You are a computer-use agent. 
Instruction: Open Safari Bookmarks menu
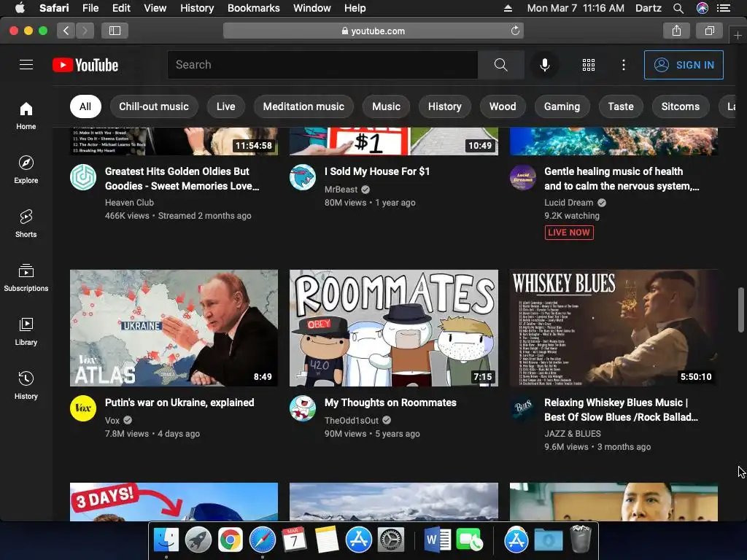tap(253, 8)
